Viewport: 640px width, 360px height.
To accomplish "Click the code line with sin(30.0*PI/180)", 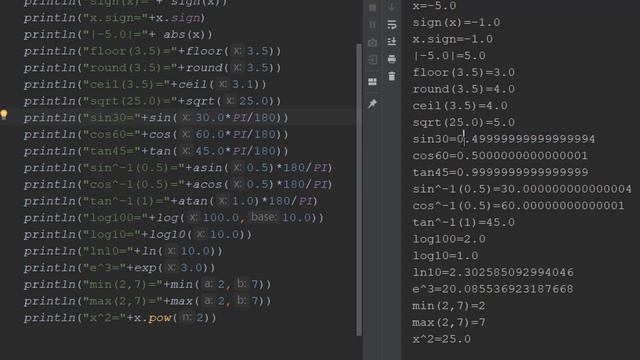I will 156,118.
